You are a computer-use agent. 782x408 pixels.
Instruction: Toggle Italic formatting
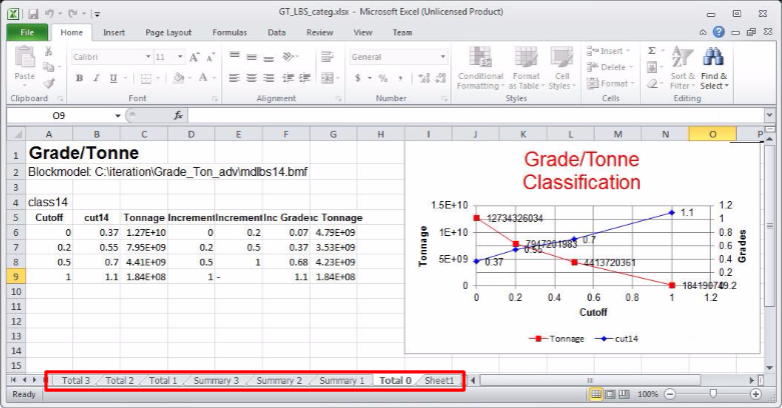coord(97,78)
